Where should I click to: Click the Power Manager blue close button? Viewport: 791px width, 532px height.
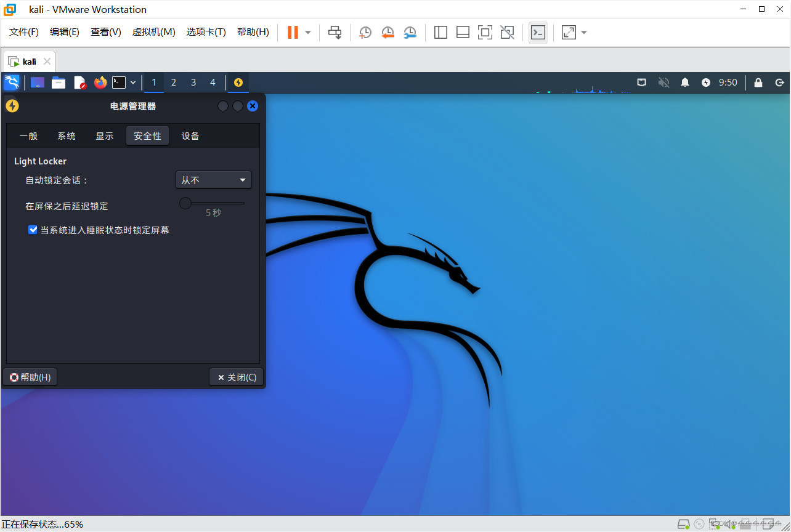click(x=253, y=106)
